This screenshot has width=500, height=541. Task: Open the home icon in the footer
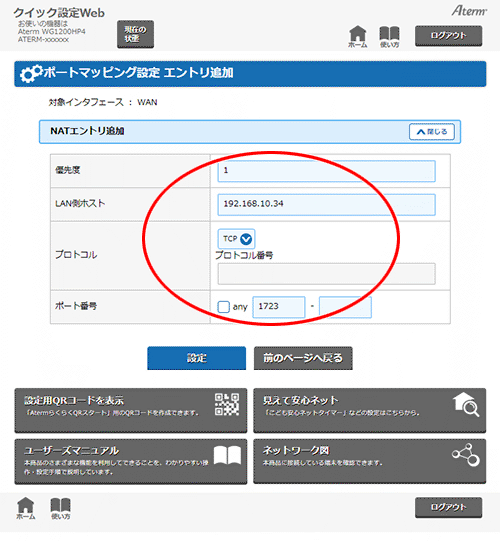(26, 508)
